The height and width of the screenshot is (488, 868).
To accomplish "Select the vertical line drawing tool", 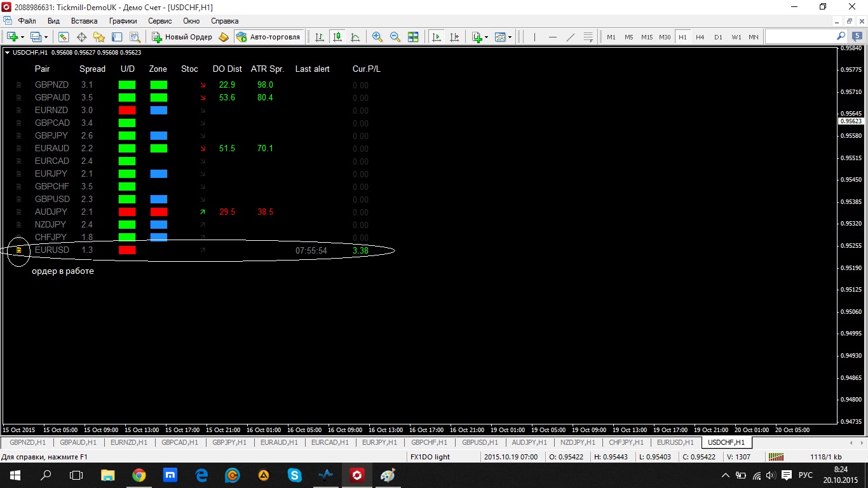I will 534,37.
